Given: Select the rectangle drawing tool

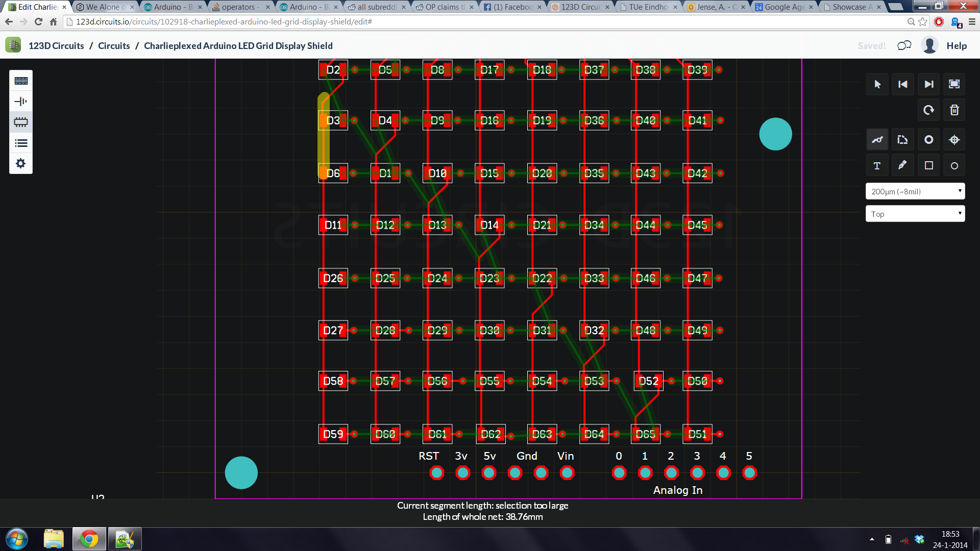Looking at the screenshot, I should pyautogui.click(x=928, y=165).
